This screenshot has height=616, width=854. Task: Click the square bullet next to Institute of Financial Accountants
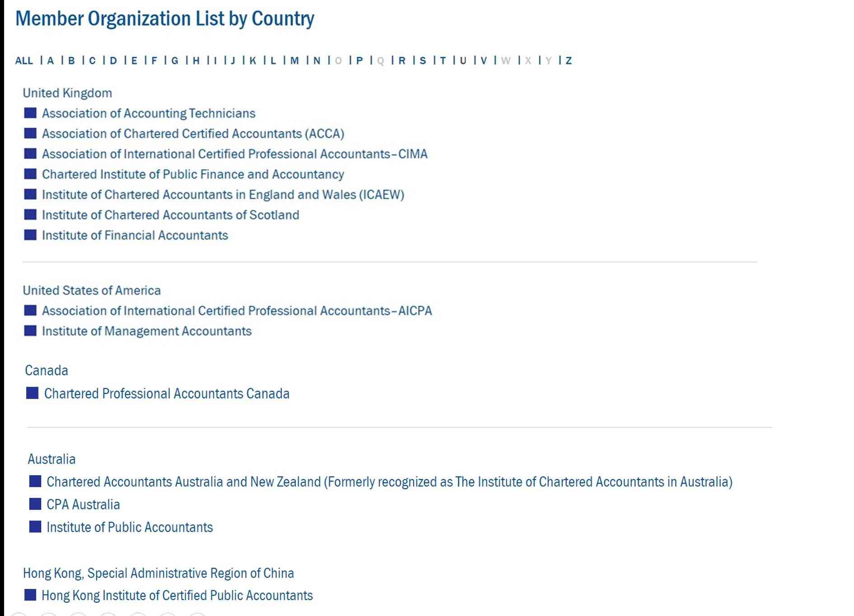coord(30,235)
